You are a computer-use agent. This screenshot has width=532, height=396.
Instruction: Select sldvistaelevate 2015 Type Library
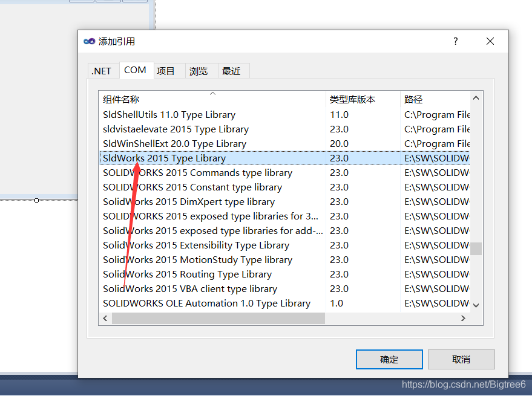click(x=176, y=129)
